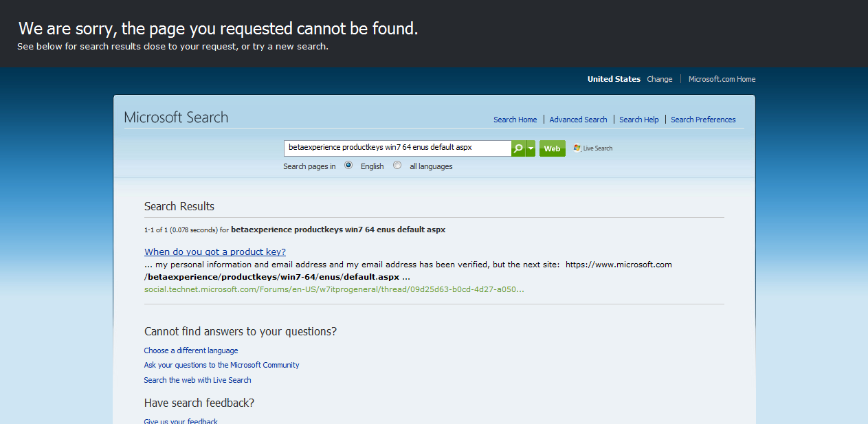868x424 pixels.
Task: Go to Microsoft.com Home
Action: [722, 79]
